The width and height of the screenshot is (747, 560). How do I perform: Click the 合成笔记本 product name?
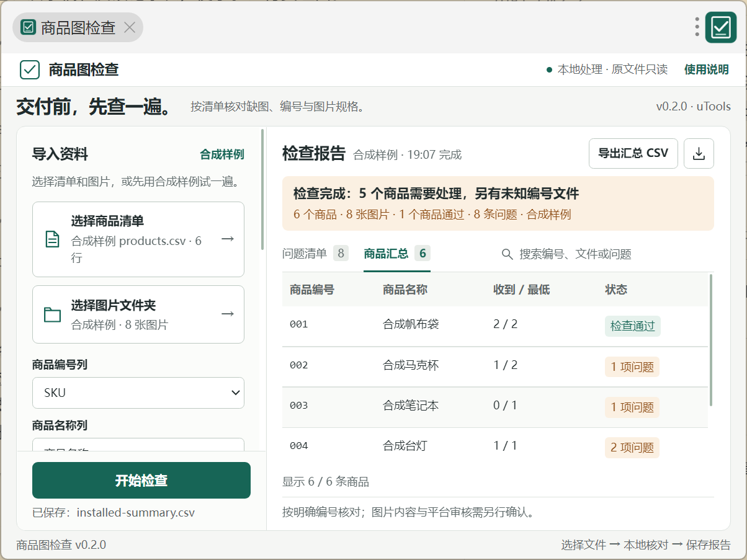[411, 406]
